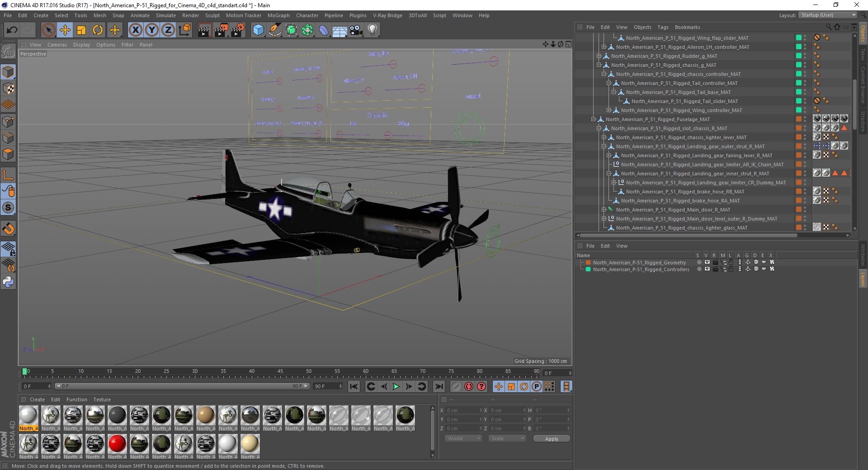
Task: Go to end of animation
Action: 439,386
